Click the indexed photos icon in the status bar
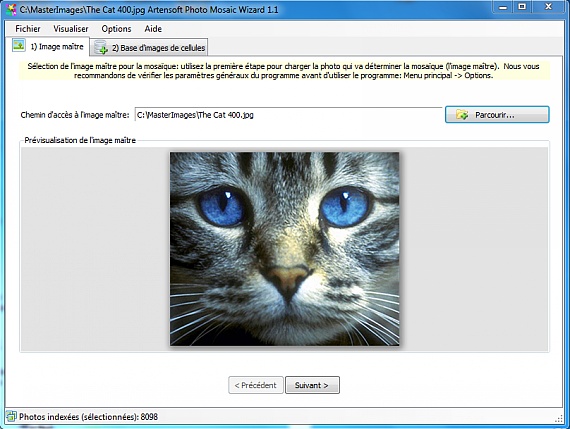The image size is (570, 429). click(11, 417)
